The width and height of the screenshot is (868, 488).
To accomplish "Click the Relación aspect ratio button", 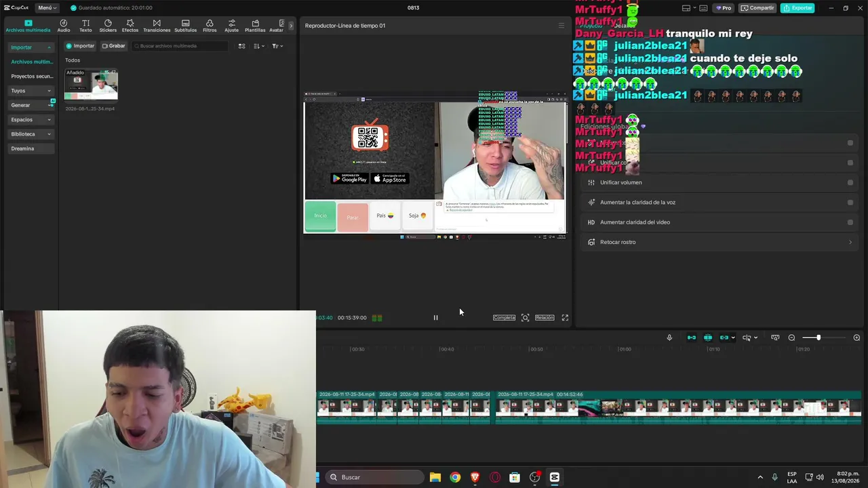I will (545, 317).
